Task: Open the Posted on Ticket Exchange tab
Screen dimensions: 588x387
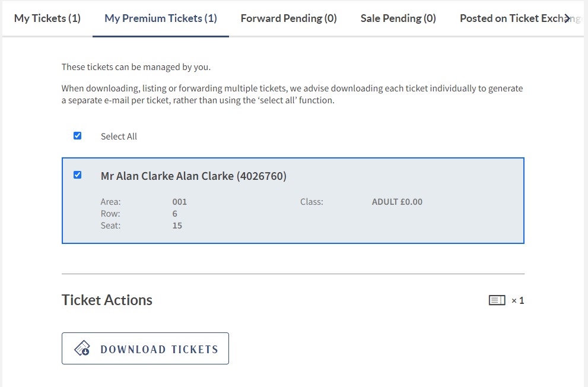Action: (510, 18)
